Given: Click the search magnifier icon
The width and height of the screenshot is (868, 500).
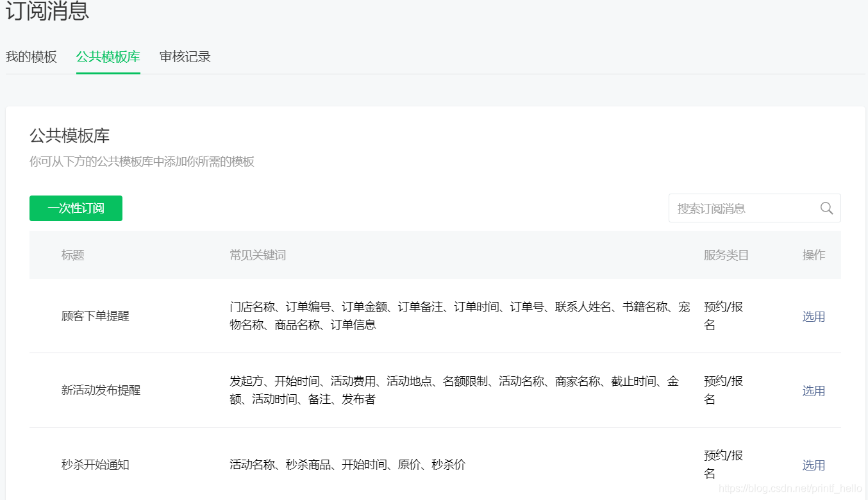Looking at the screenshot, I should pyautogui.click(x=826, y=208).
